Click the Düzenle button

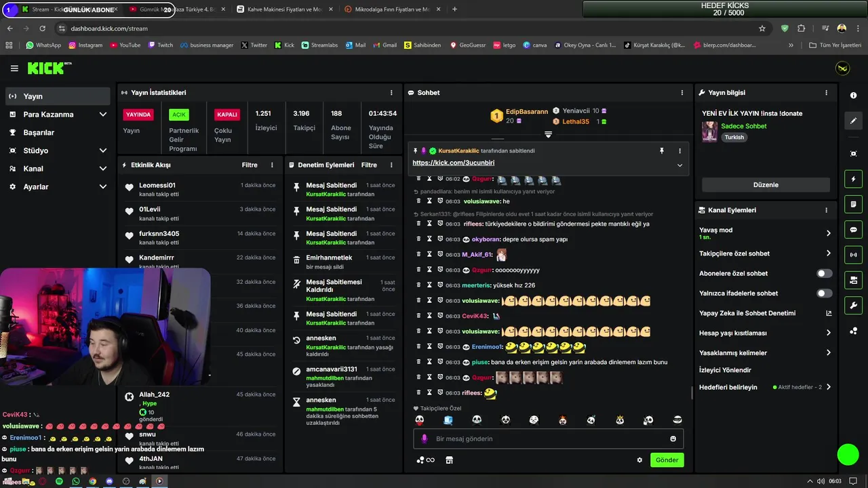(766, 185)
